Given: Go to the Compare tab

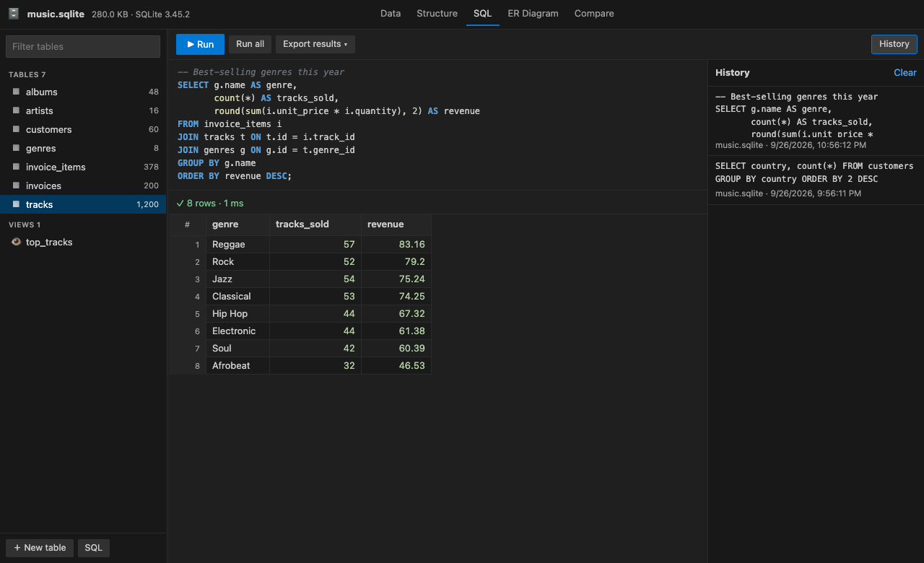Looking at the screenshot, I should click(594, 13).
